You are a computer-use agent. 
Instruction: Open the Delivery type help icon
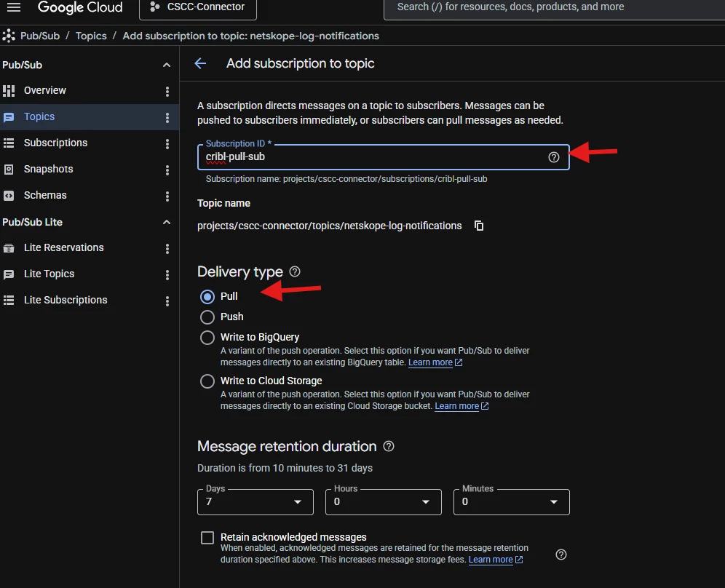[295, 272]
